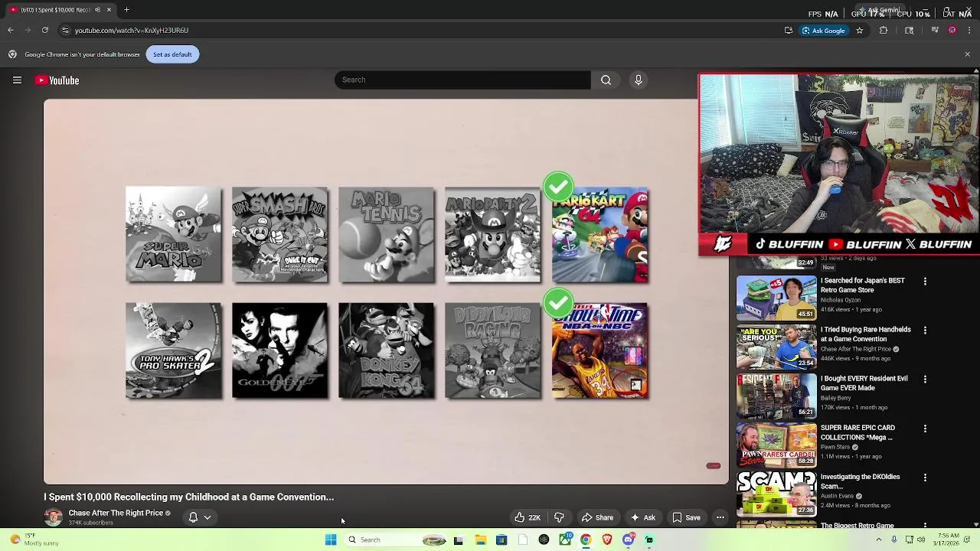Open the Pawn Stars channel name
Viewport: 980px width, 551px height.
coord(837,447)
